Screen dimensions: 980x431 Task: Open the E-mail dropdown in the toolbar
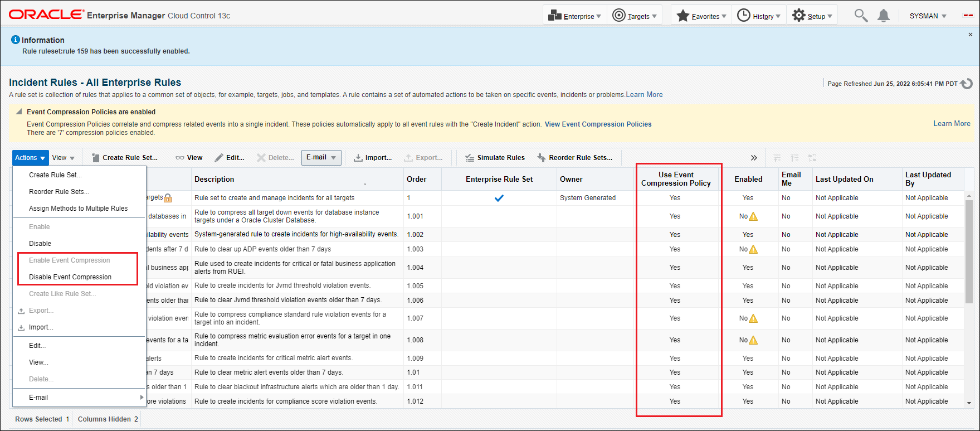321,158
